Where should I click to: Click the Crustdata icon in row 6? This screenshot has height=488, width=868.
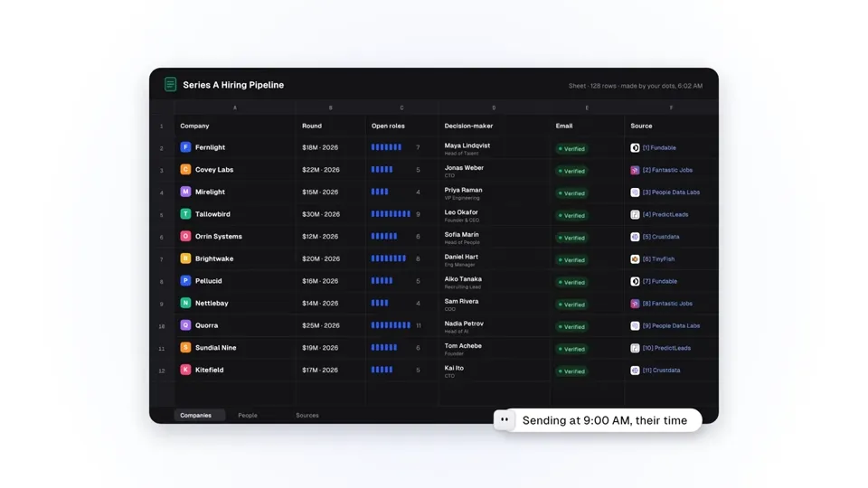coord(635,237)
